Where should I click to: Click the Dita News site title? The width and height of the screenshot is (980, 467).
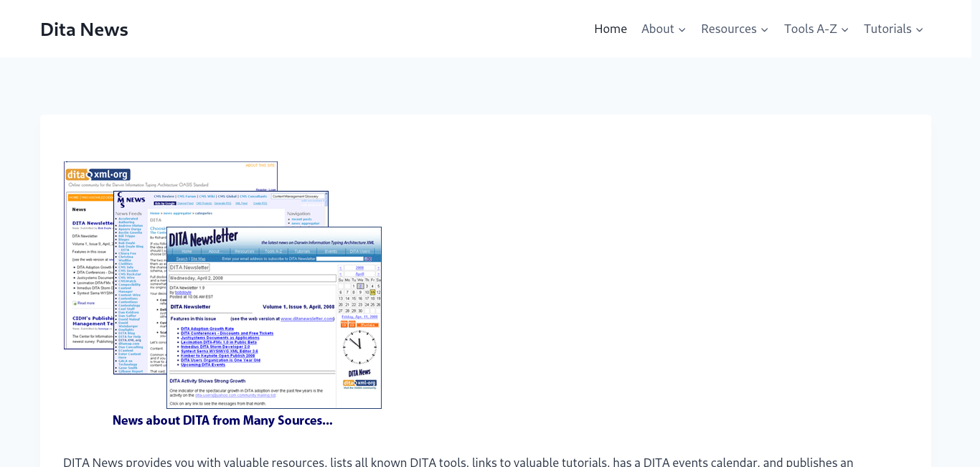click(x=84, y=29)
